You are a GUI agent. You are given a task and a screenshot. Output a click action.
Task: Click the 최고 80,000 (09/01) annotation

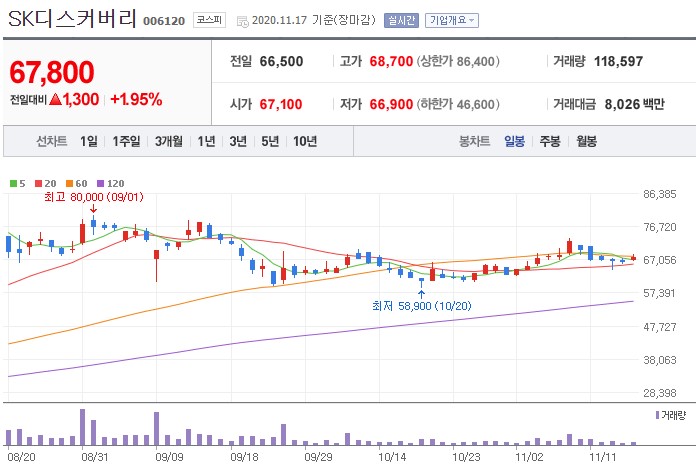click(94, 197)
